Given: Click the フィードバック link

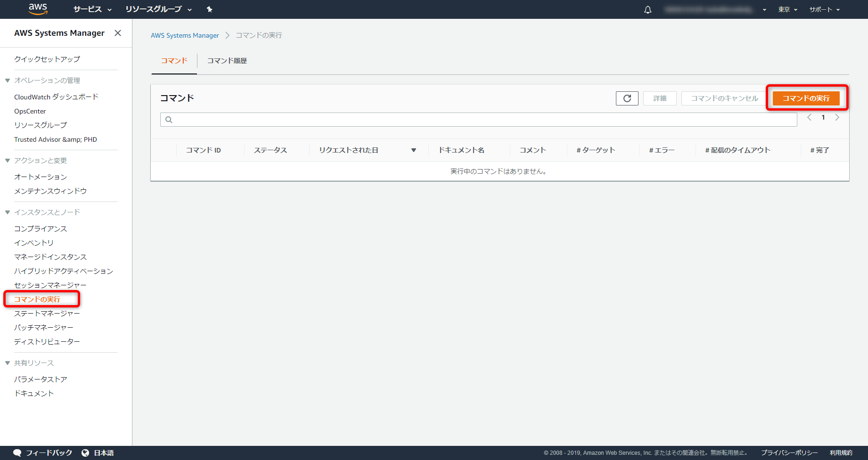Looking at the screenshot, I should coord(49,453).
